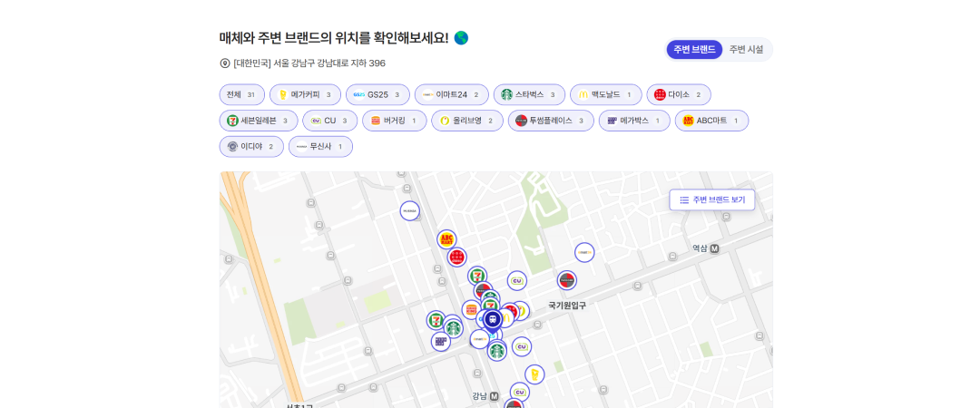Image resolution: width=980 pixels, height=408 pixels.
Task: Toggle the 세븐일레븐 brand filter chip
Action: (x=259, y=121)
